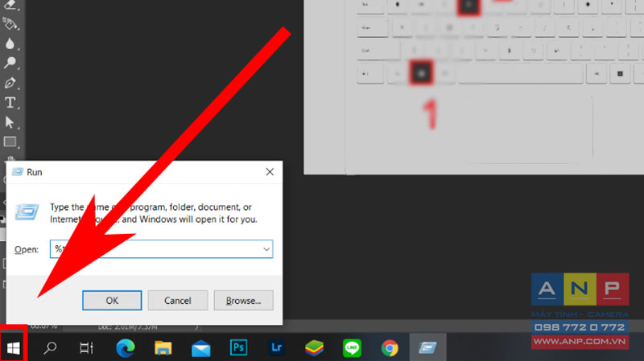Launch Microsoft Edge from taskbar
Image resolution: width=644 pixels, height=361 pixels.
pos(126,348)
